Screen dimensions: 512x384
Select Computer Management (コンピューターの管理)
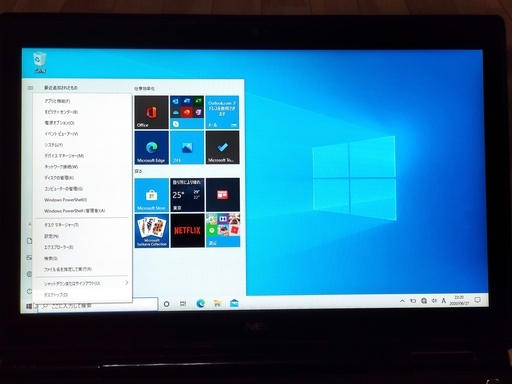click(82, 189)
